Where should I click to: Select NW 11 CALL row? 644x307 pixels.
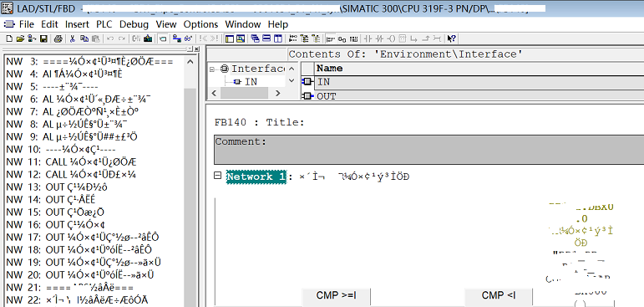[72, 161]
